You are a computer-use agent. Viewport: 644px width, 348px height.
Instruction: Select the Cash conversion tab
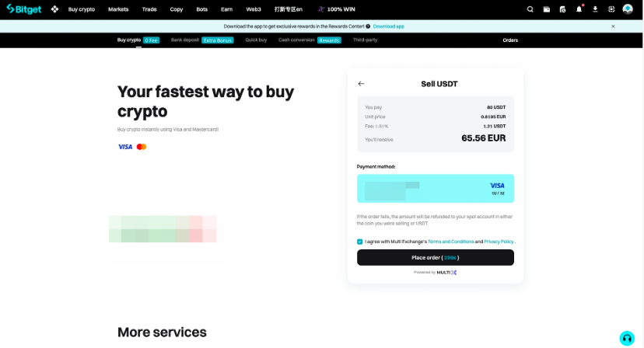tap(310, 40)
